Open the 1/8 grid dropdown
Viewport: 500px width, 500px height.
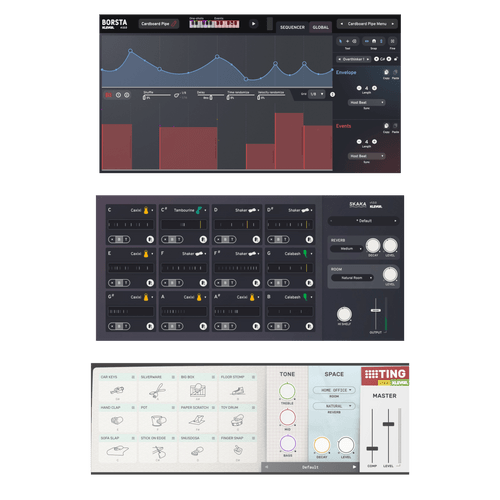point(317,94)
